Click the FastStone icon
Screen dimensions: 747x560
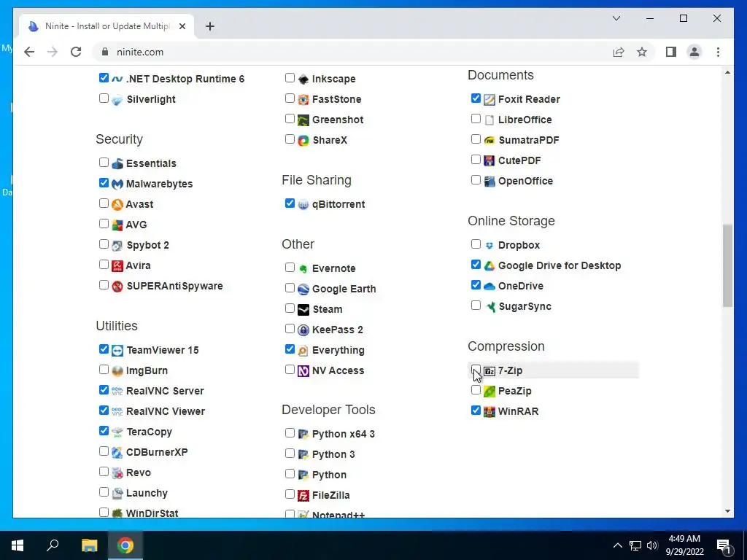[303, 99]
